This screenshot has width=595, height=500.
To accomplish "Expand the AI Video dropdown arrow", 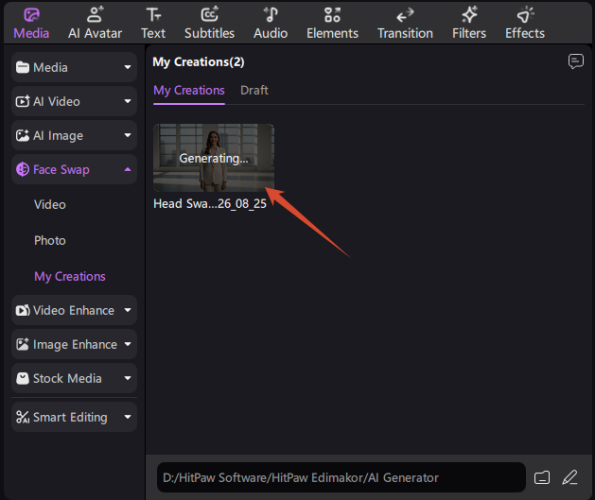I will [x=128, y=101].
